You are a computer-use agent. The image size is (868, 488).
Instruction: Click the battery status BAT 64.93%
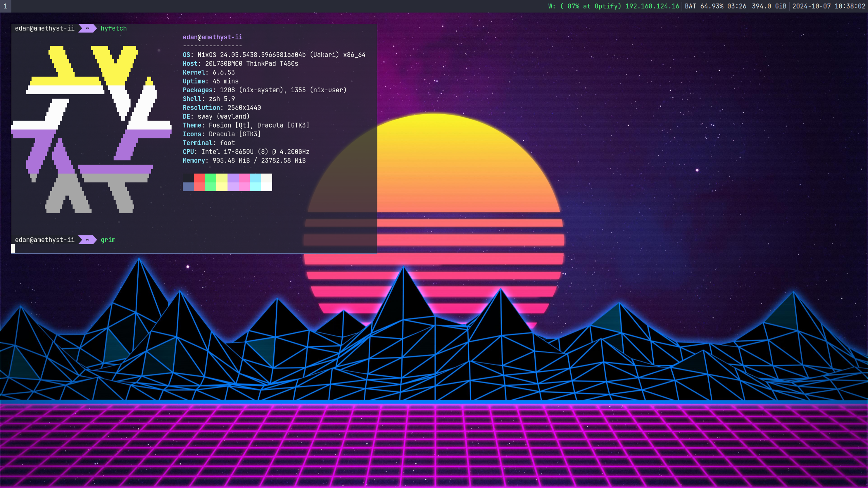click(715, 6)
